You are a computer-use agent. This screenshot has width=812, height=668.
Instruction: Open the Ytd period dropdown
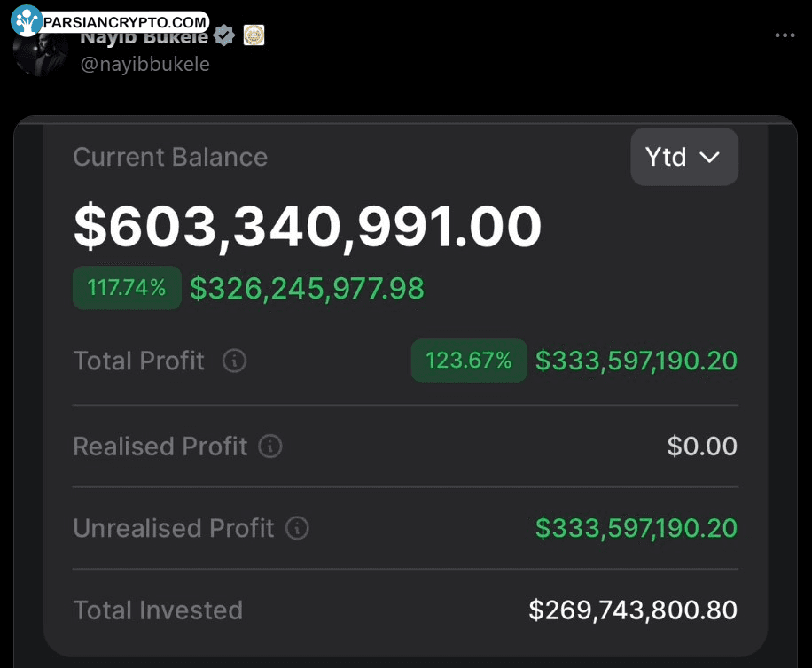click(684, 157)
